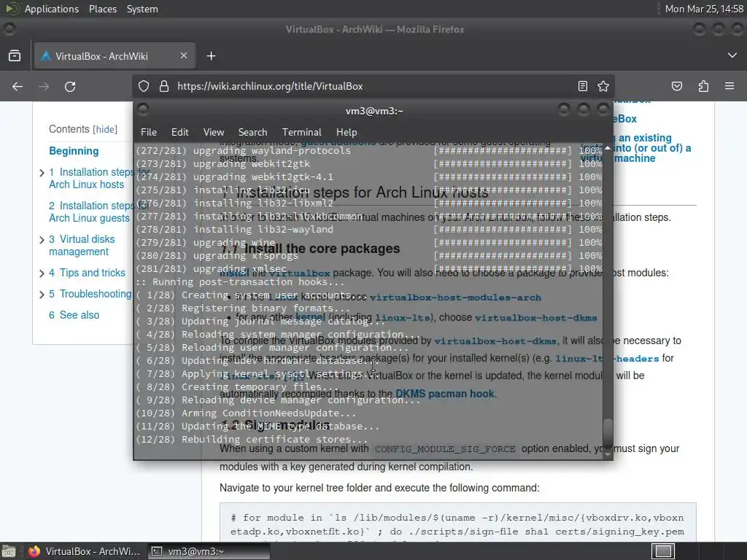Jump to Beginning in contents
Screen dimensions: 747x560
[x=74, y=151]
